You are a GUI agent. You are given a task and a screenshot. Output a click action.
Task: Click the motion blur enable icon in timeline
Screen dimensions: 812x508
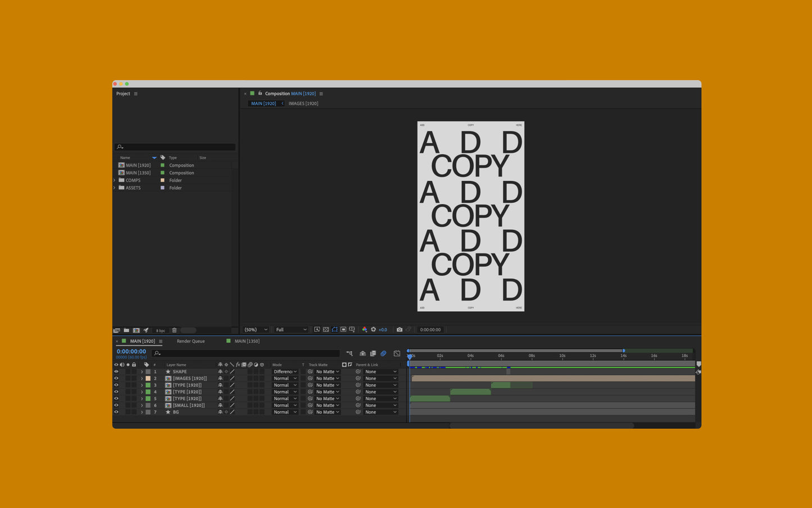[383, 353]
